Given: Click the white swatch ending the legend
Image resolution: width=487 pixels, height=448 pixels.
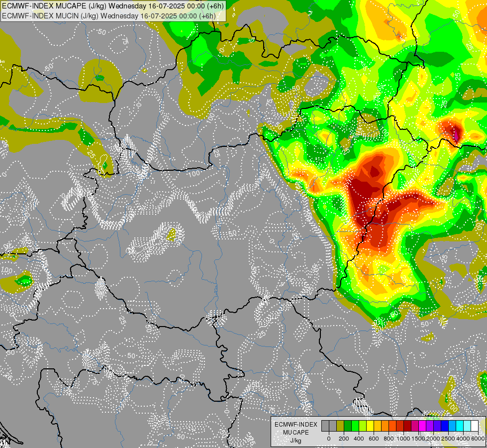Looking at the screenshot, I should coord(475,426).
